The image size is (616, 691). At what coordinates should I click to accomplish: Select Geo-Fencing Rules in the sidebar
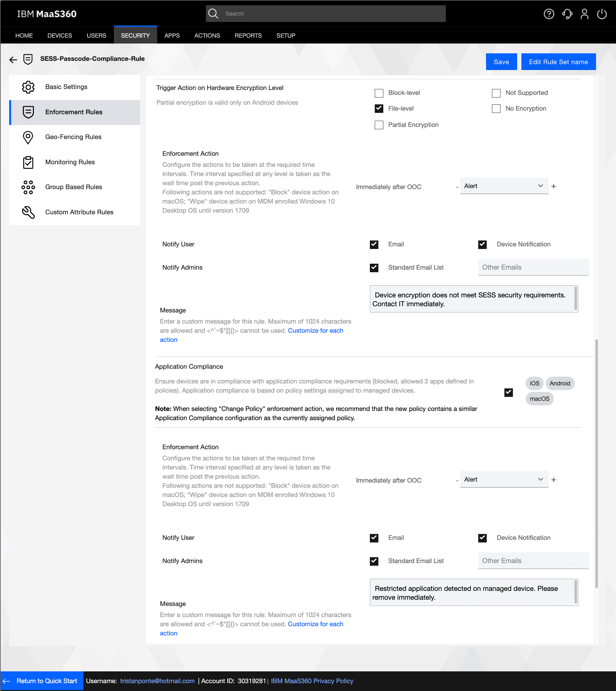click(74, 137)
